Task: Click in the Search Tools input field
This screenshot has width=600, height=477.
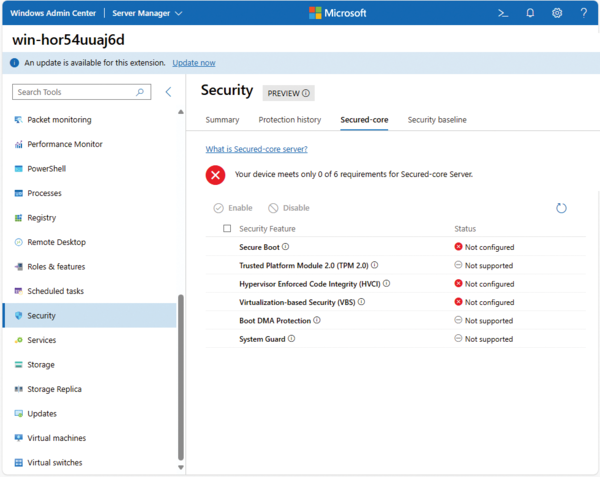Action: 75,92
